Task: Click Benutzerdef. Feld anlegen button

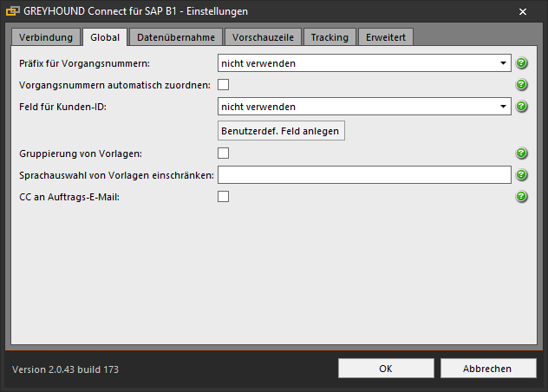Action: click(281, 131)
